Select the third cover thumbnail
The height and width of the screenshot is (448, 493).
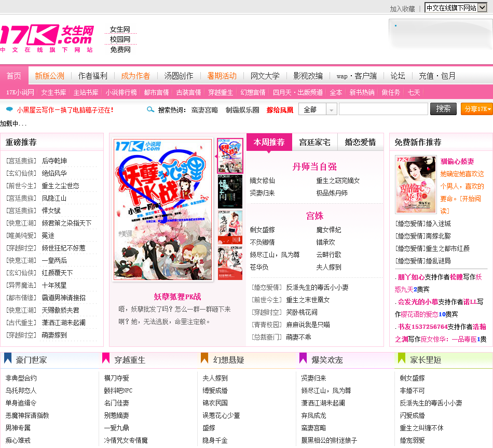coord(230,227)
